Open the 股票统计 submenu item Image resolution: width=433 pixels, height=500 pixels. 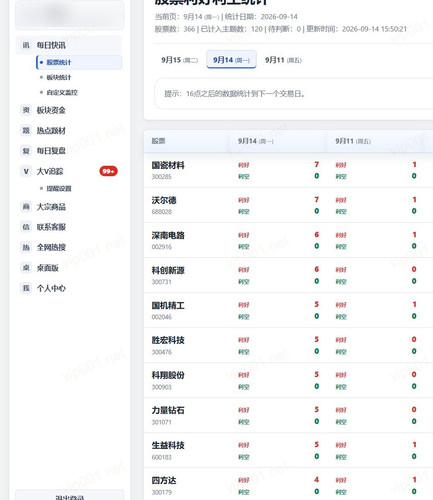click(79, 62)
